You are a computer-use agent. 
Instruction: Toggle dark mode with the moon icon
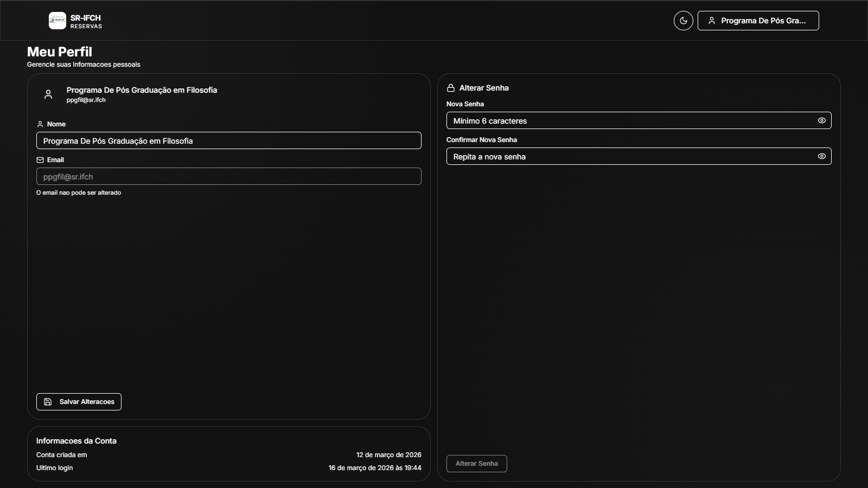tap(683, 21)
